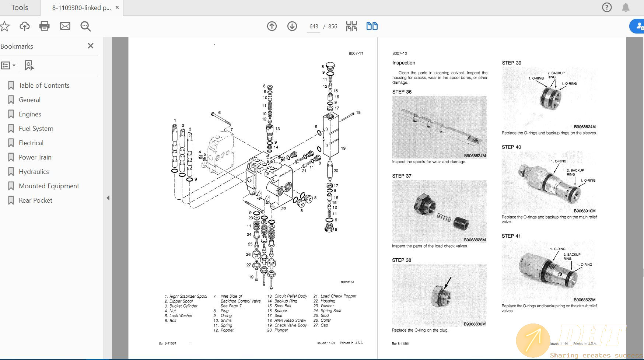This screenshot has height=360, width=644.
Task: Click the find bookmark icon in panel
Action: (x=29, y=66)
